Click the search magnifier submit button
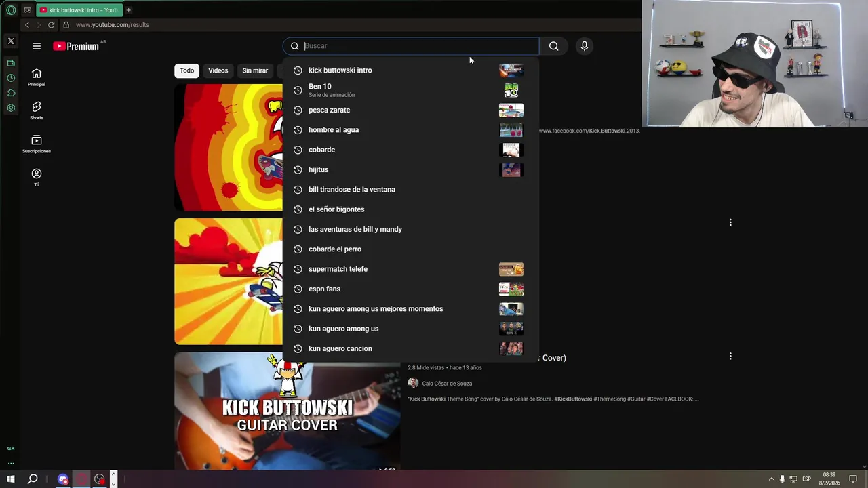This screenshot has height=488, width=868. (554, 46)
